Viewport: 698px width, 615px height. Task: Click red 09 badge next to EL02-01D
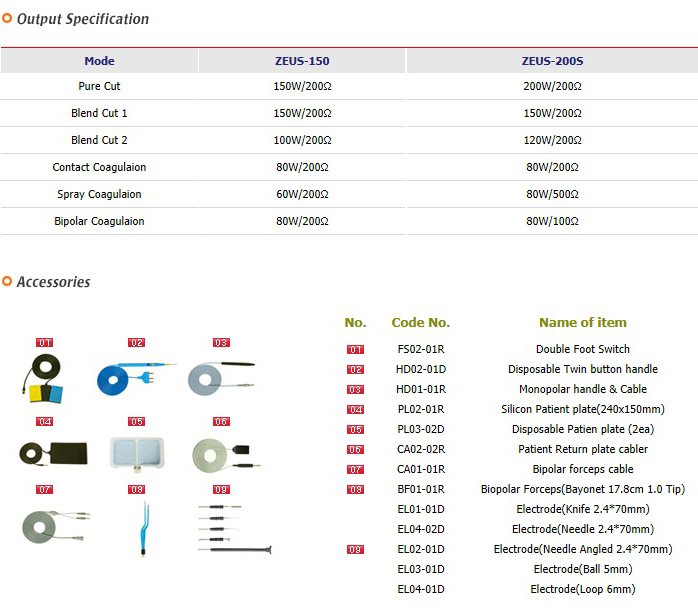(355, 550)
